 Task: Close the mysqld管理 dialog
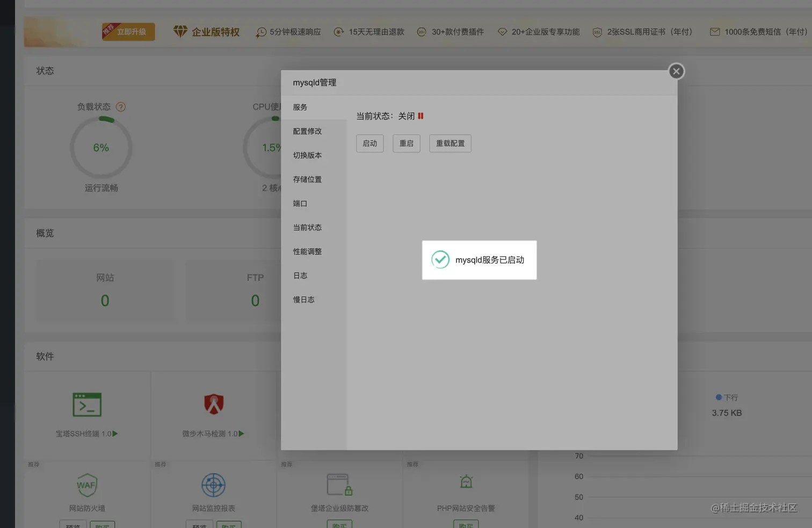(x=676, y=71)
